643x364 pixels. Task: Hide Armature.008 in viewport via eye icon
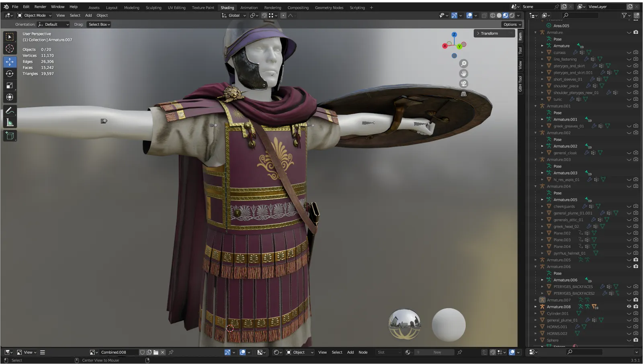629,307
